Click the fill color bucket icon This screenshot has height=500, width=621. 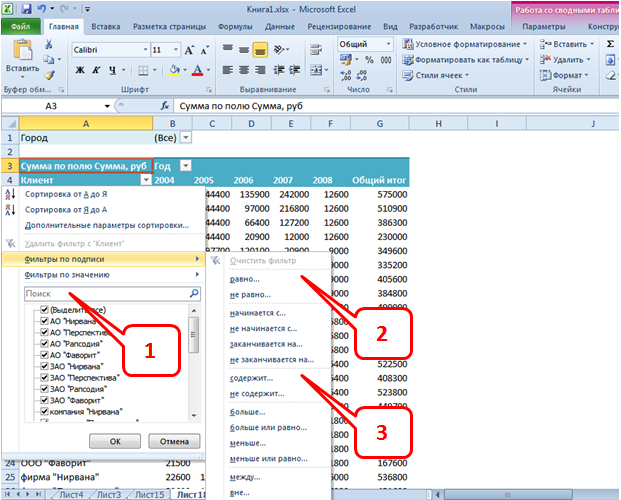click(x=172, y=70)
